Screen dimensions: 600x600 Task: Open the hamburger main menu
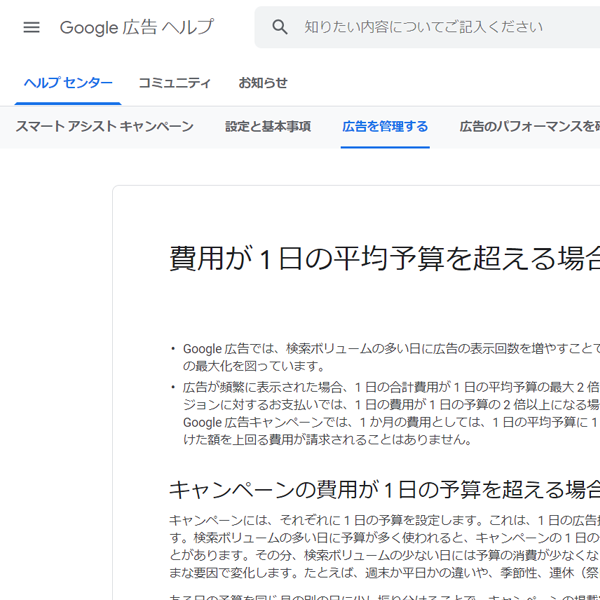31,27
